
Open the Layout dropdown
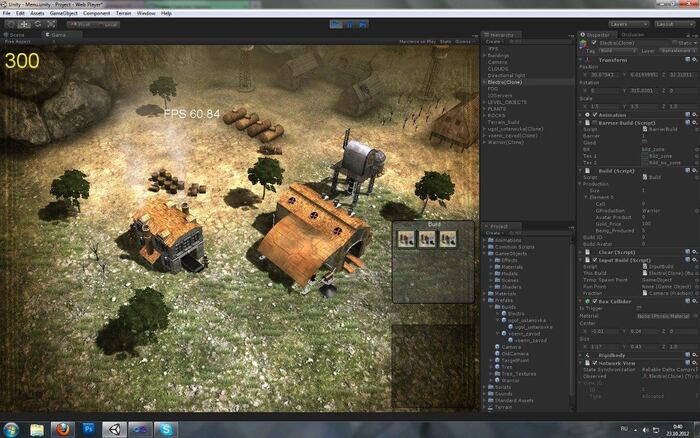tap(674, 24)
